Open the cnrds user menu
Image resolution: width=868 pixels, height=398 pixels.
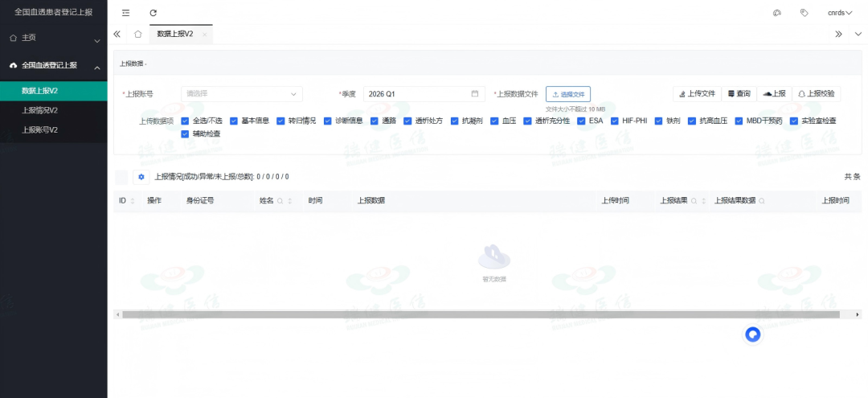point(840,13)
